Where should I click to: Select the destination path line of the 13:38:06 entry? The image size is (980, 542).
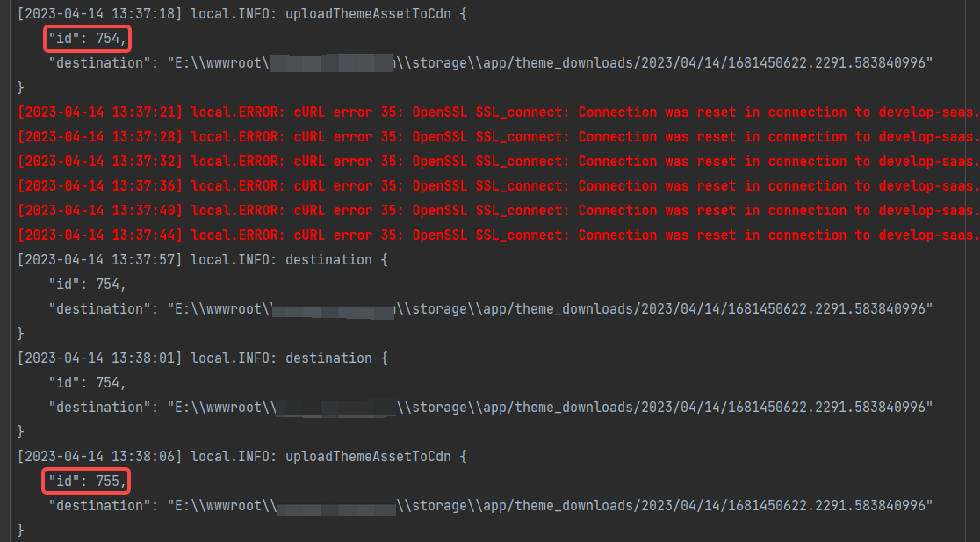point(491,505)
